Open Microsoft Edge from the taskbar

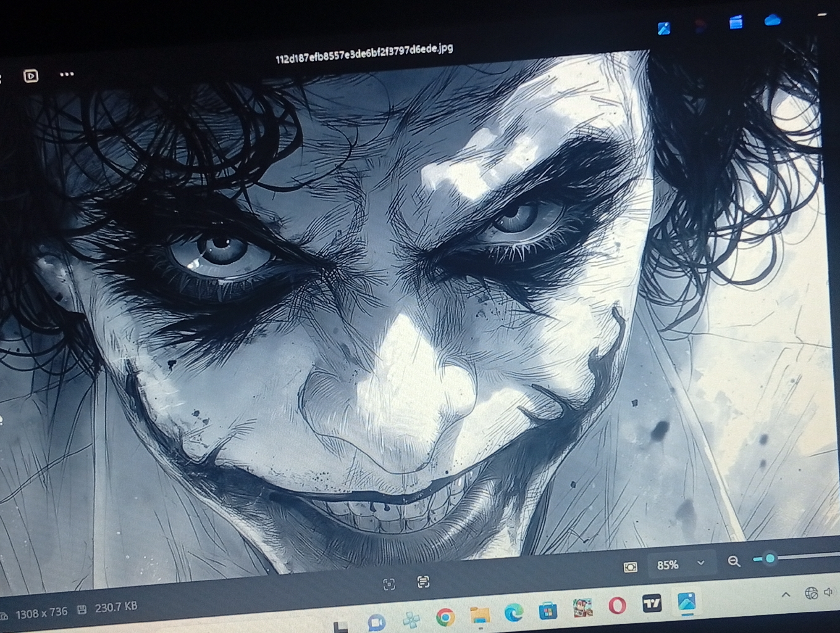[513, 612]
